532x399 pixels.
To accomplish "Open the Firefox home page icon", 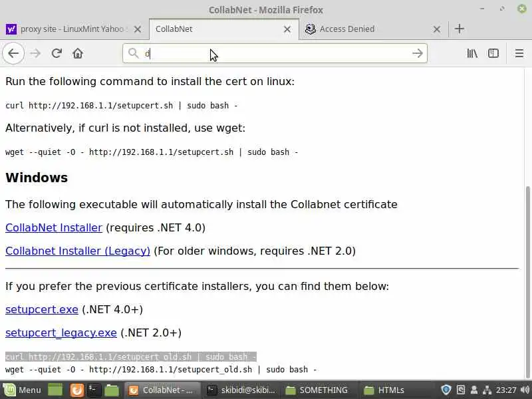I will (x=78, y=53).
